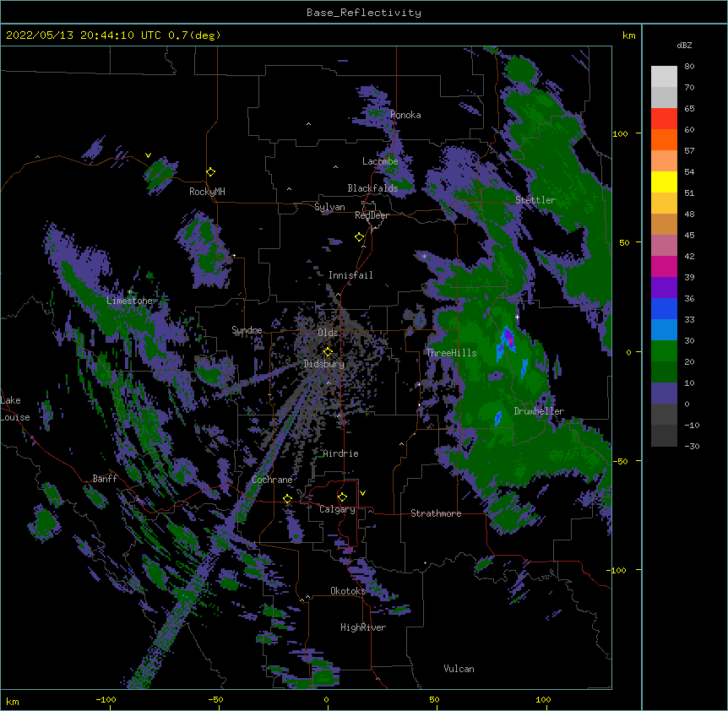Select the yellow diamond marker beside Cochrane
This screenshot has width=728, height=711.
pyautogui.click(x=287, y=499)
